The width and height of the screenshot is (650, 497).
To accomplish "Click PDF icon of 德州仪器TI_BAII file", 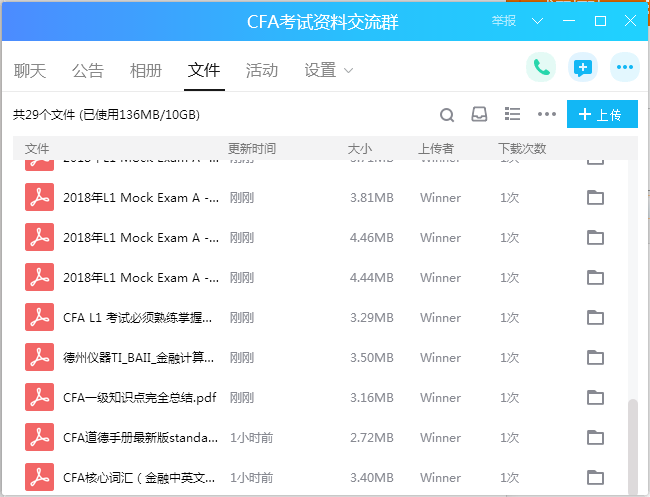I will coord(39,357).
